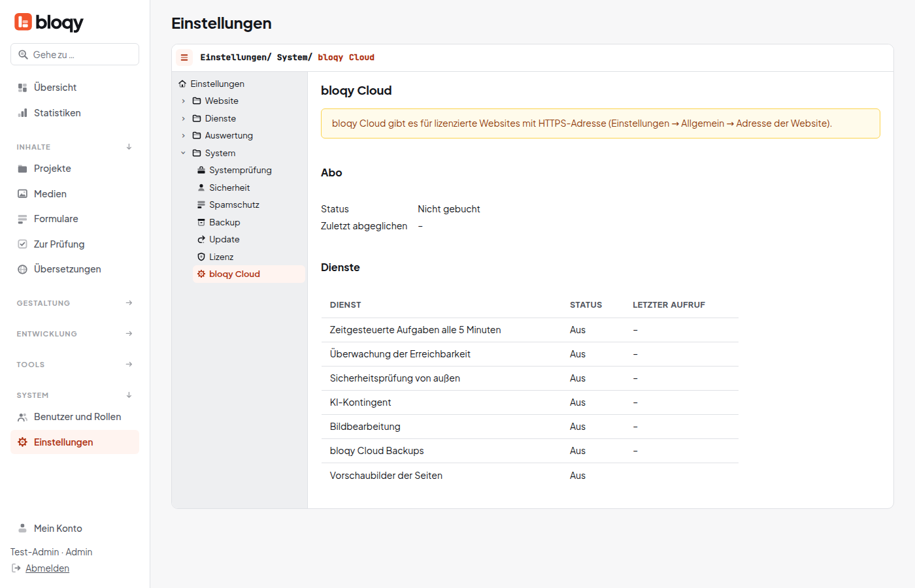915x588 pixels.
Task: Click the Spamschutz icon in tree
Action: tap(201, 205)
